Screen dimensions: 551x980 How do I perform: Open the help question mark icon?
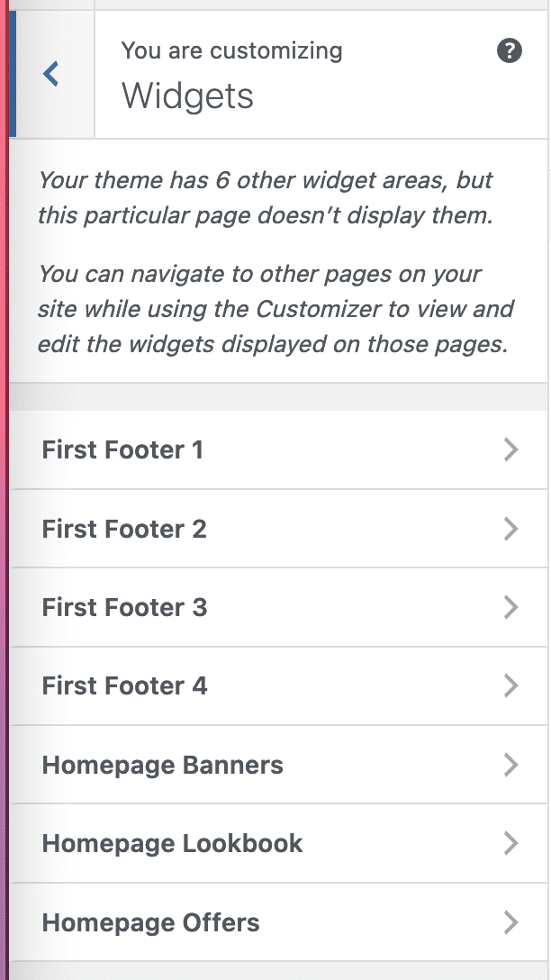[510, 51]
